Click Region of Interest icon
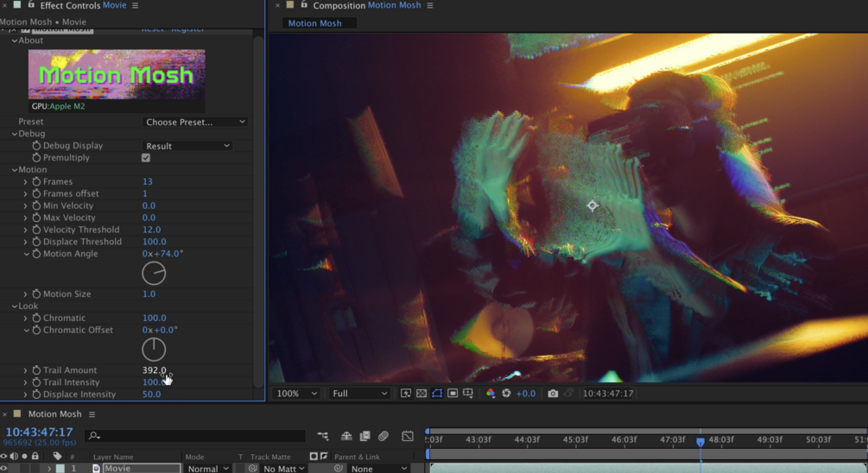Image resolution: width=868 pixels, height=473 pixels. tap(453, 394)
